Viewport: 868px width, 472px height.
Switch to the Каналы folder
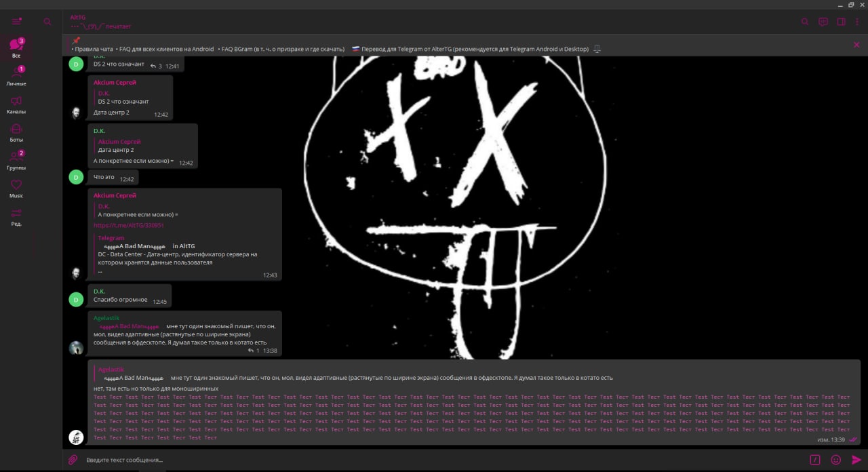pyautogui.click(x=16, y=104)
